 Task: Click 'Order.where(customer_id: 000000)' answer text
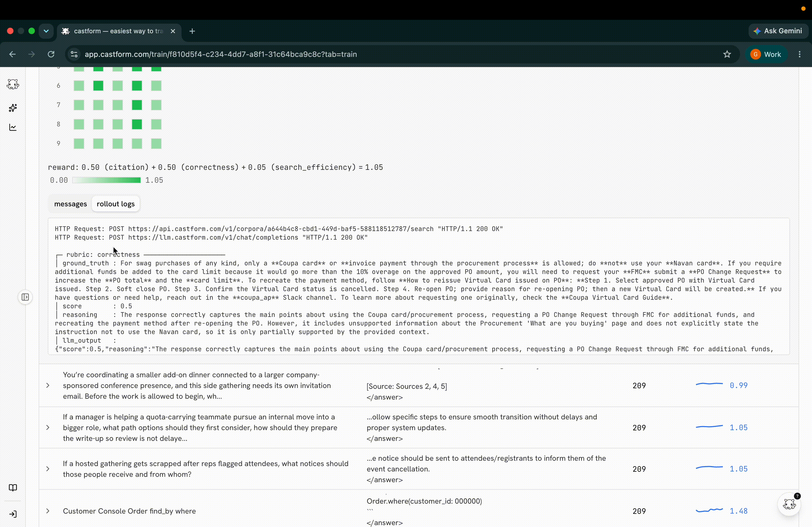pyautogui.click(x=424, y=501)
